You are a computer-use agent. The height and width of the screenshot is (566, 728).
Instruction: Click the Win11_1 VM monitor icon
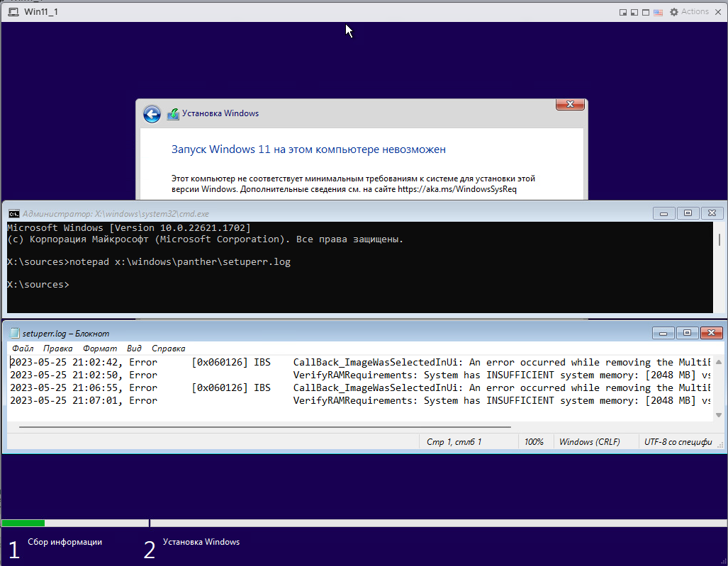pos(13,12)
